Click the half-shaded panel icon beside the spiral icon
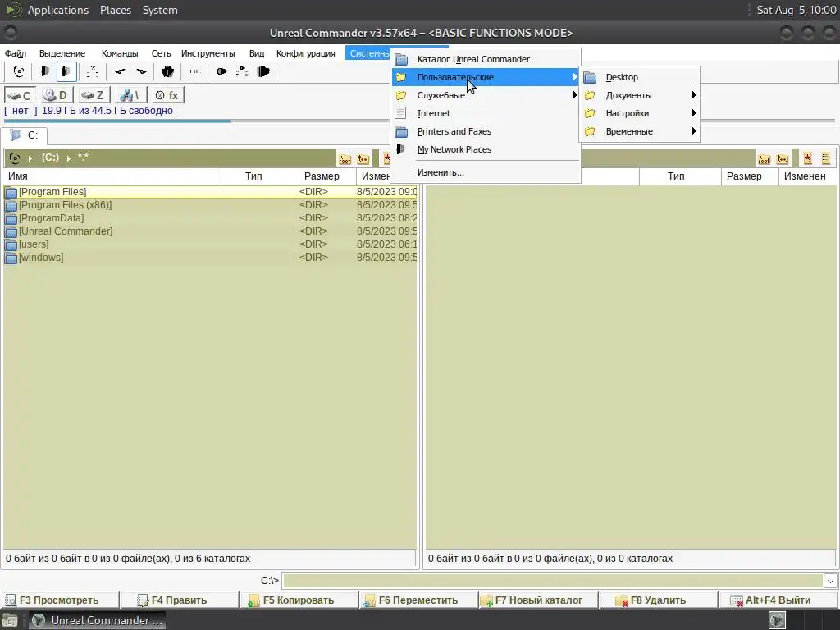840x630 pixels. 45,71
